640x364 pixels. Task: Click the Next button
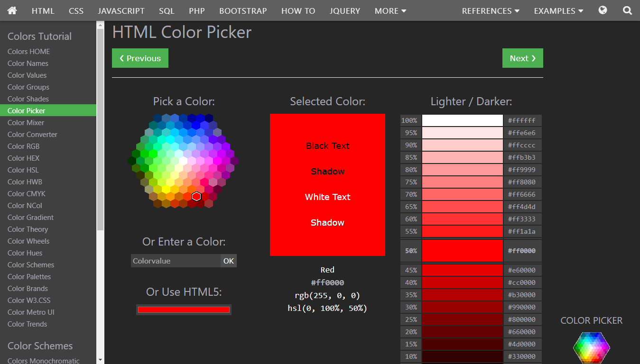tap(522, 58)
